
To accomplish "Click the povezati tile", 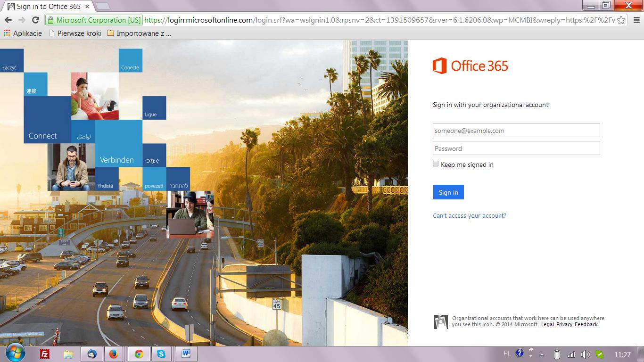I will [x=154, y=179].
